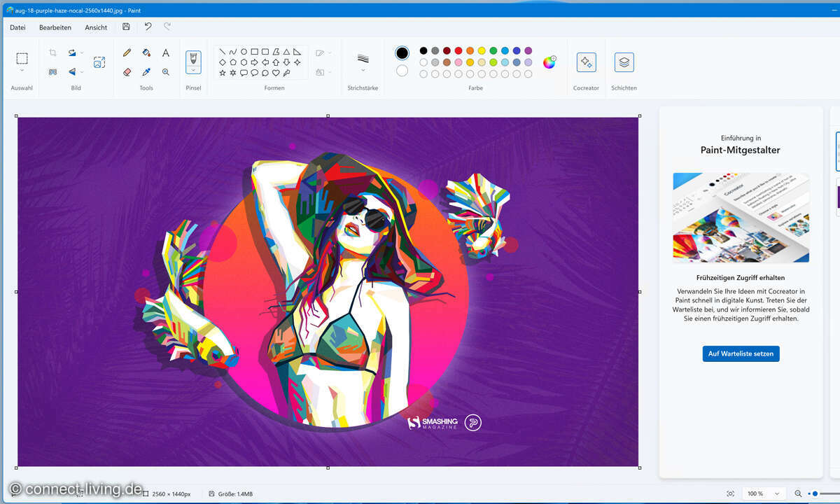
Task: Click the bottom-right canvas resize handle
Action: point(640,468)
